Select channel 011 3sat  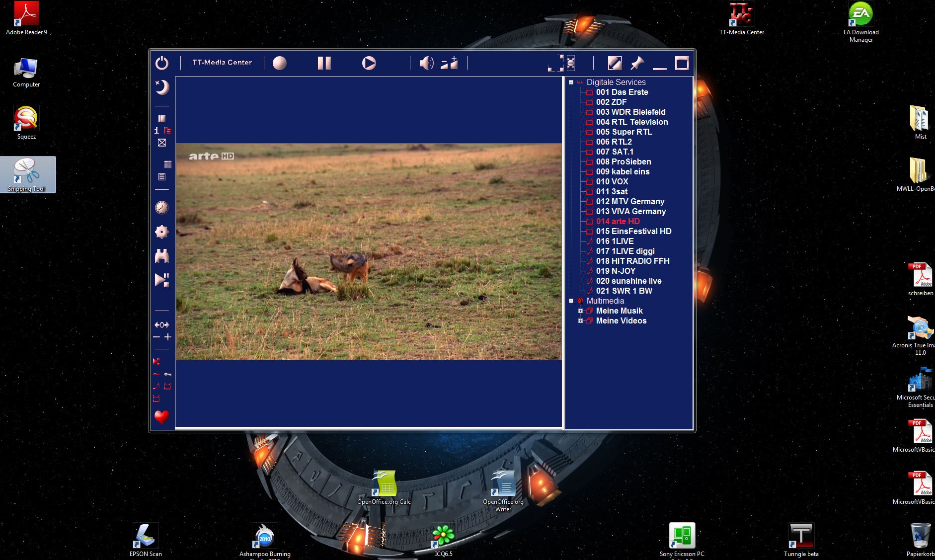click(612, 192)
